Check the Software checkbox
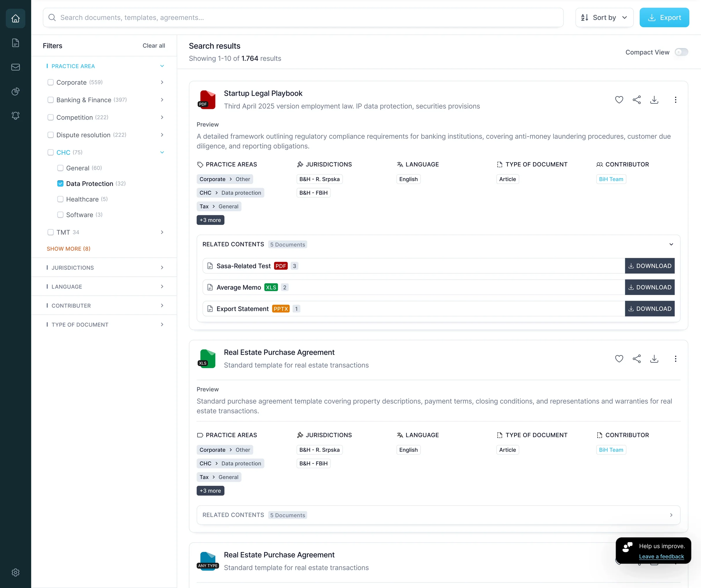 60,215
